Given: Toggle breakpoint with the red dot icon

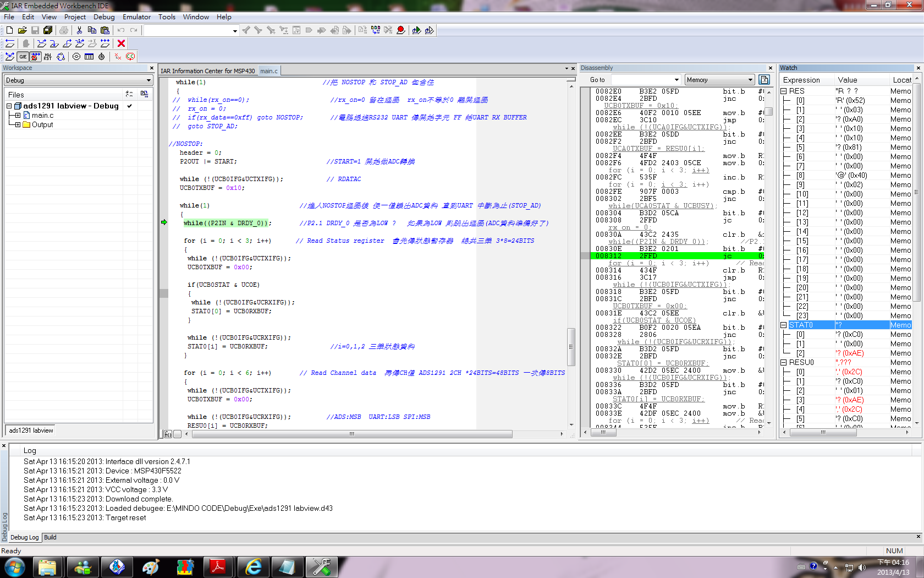Looking at the screenshot, I should point(401,30).
